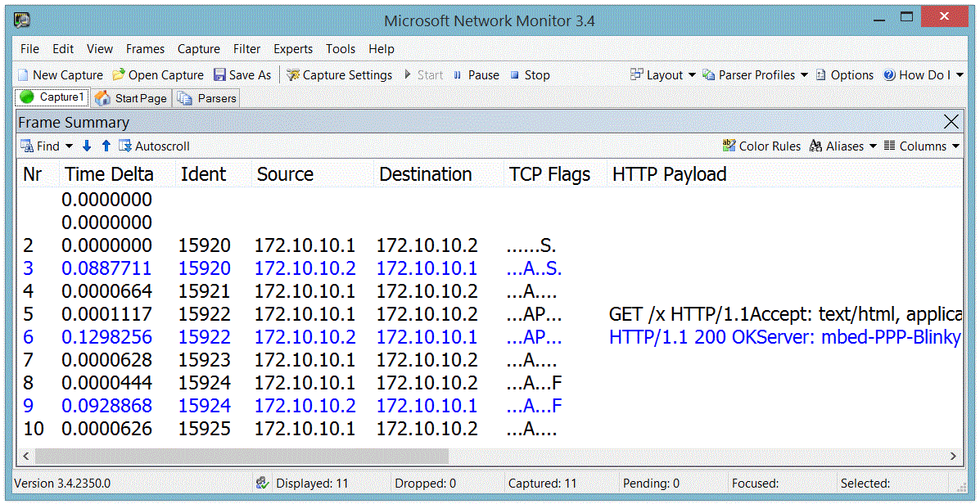Switch to the Parsers tab
980x504 pixels.
[207, 98]
